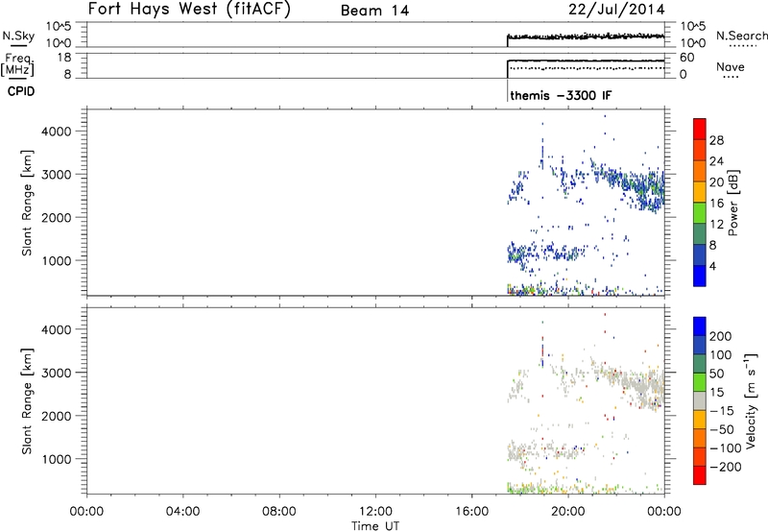Click the 'Power [dB]' colorbar title
This screenshot has width=768, height=532.
click(732, 203)
